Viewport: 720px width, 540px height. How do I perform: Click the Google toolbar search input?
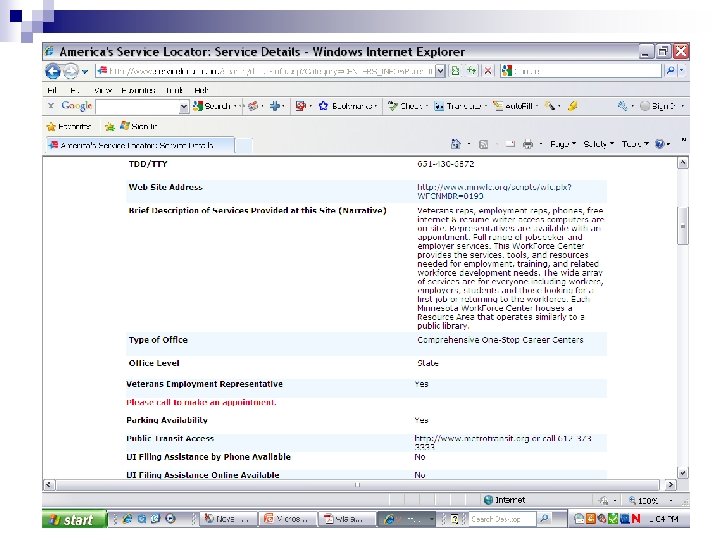(137, 107)
